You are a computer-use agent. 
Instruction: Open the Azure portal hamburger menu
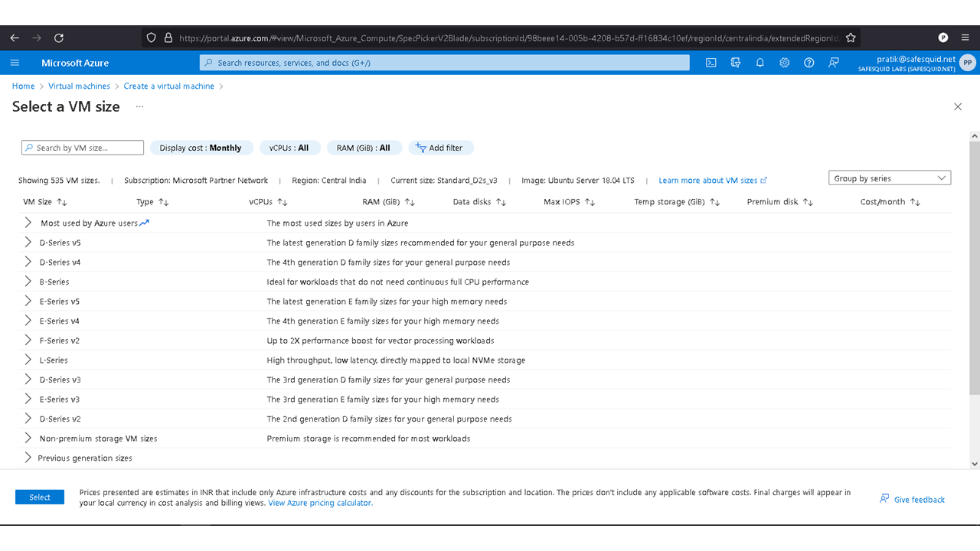pos(15,63)
